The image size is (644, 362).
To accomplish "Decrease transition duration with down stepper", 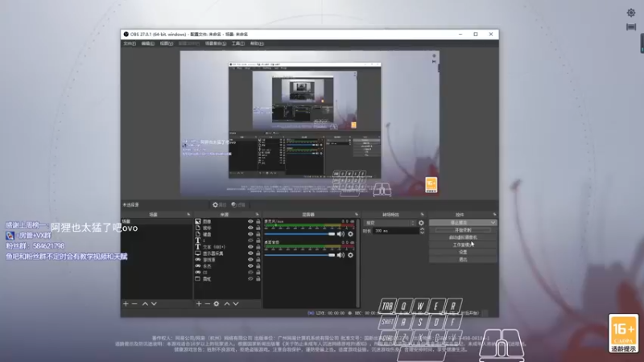I will pos(422,232).
